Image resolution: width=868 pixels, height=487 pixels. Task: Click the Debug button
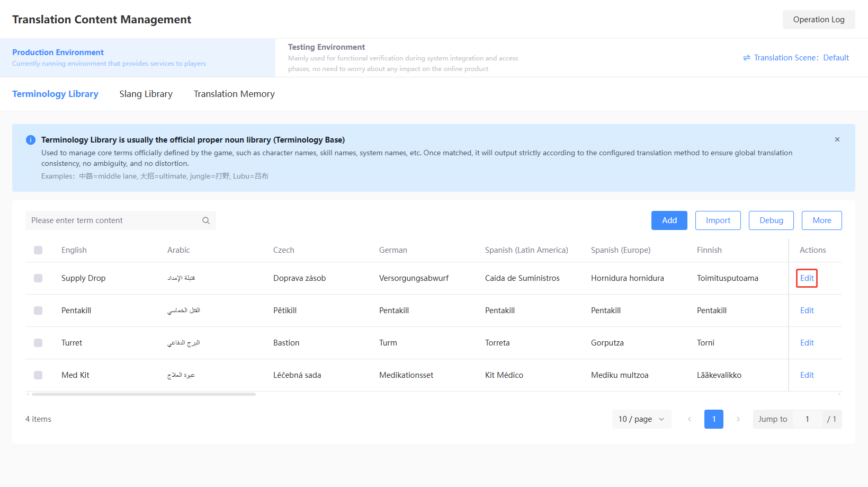771,220
